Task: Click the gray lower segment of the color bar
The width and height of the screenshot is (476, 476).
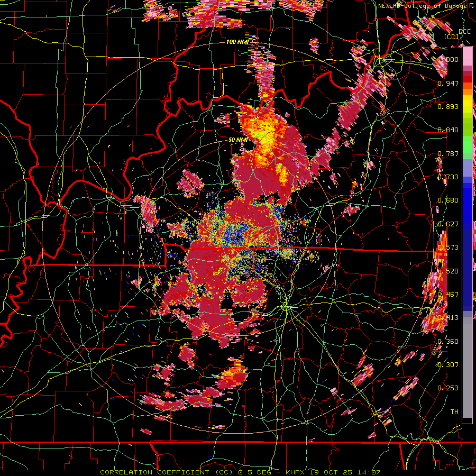Action: pyautogui.click(x=467, y=368)
